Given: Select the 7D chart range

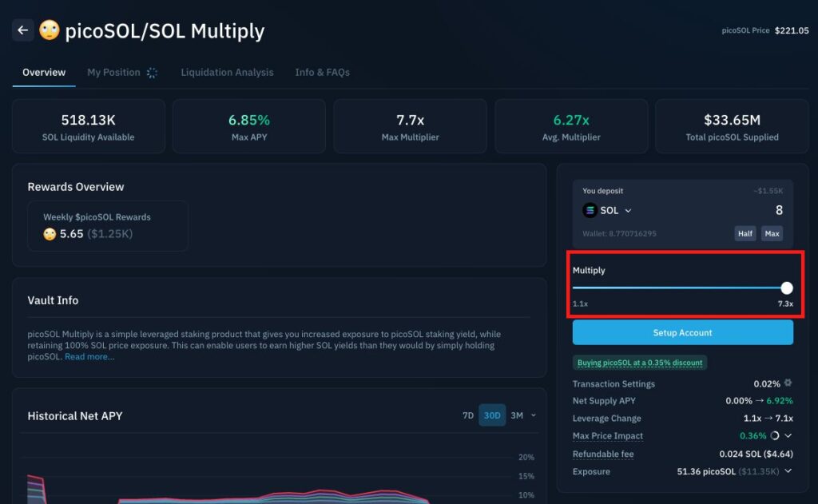Looking at the screenshot, I should 468,415.
